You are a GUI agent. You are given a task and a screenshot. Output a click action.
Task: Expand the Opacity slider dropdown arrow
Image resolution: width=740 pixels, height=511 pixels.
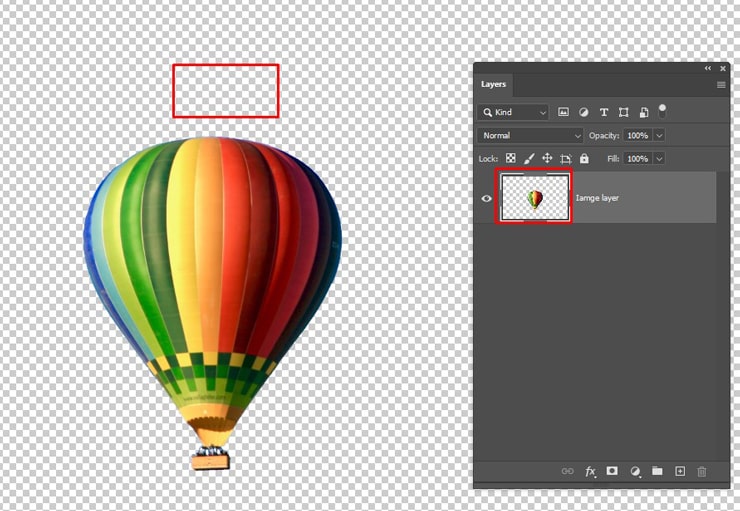coord(659,135)
